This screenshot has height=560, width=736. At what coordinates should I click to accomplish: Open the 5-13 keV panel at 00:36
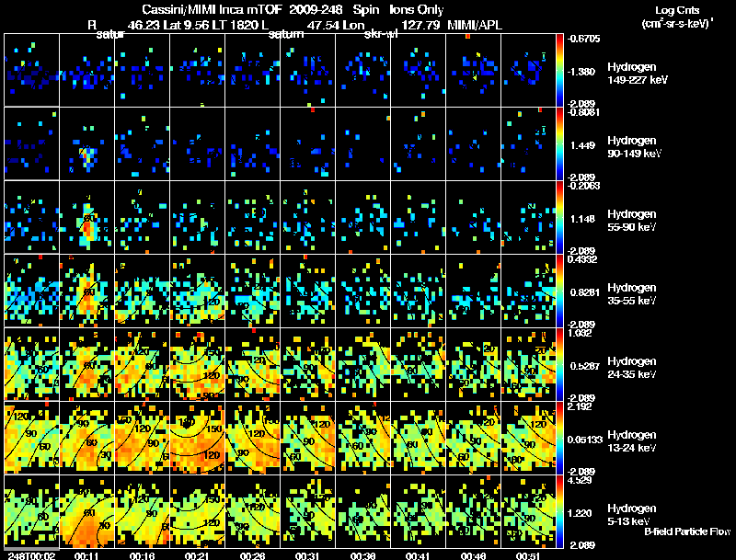[362, 511]
